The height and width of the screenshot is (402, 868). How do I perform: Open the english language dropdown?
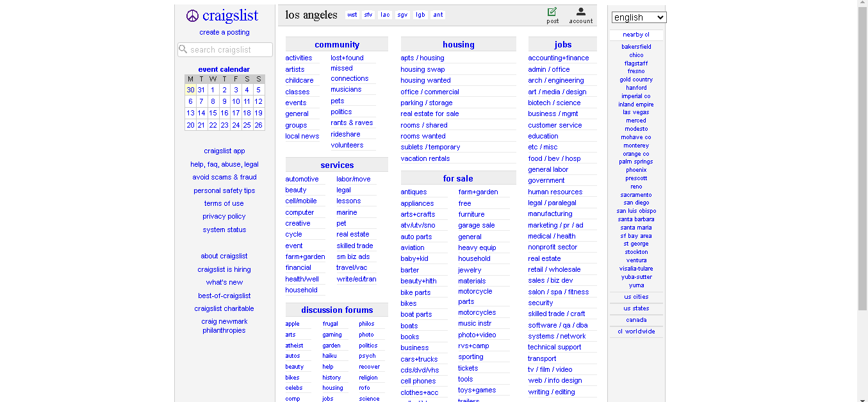(639, 17)
